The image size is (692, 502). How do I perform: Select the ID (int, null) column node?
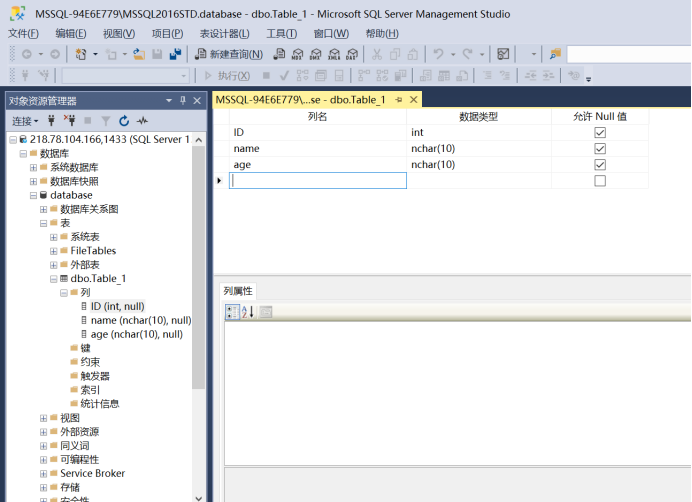coord(117,306)
